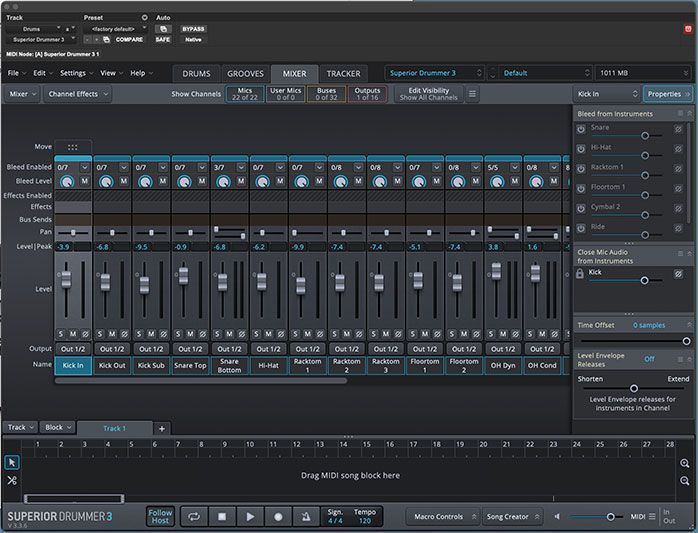Toggle the Mics 22 of 22 channel filter

tap(245, 94)
